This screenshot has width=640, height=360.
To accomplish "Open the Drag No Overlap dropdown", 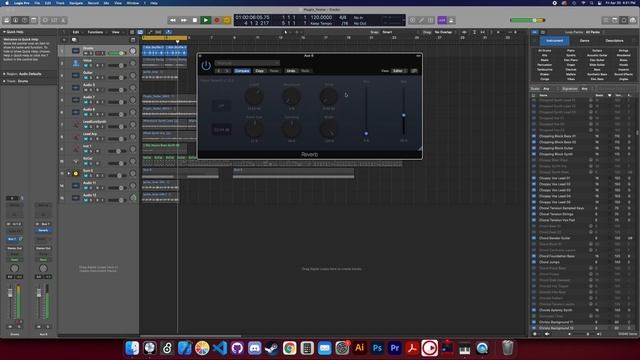I will pos(444,32).
